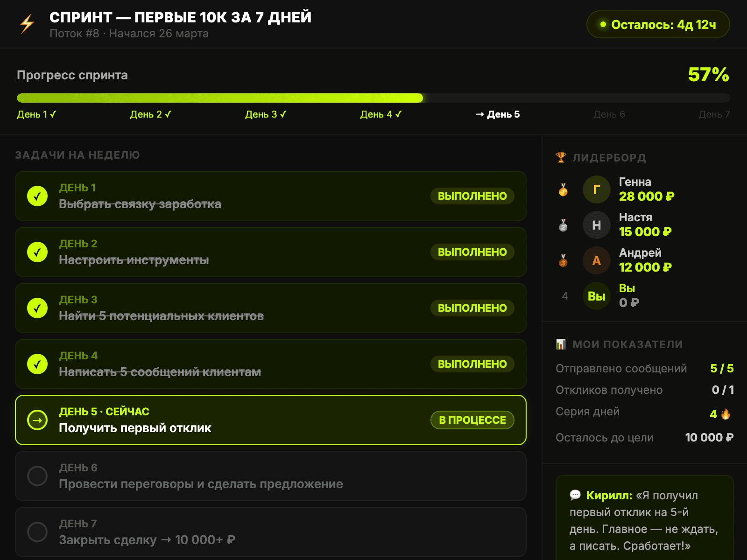
Task: Open Андрей's avatar with letter А
Action: pyautogui.click(x=596, y=260)
